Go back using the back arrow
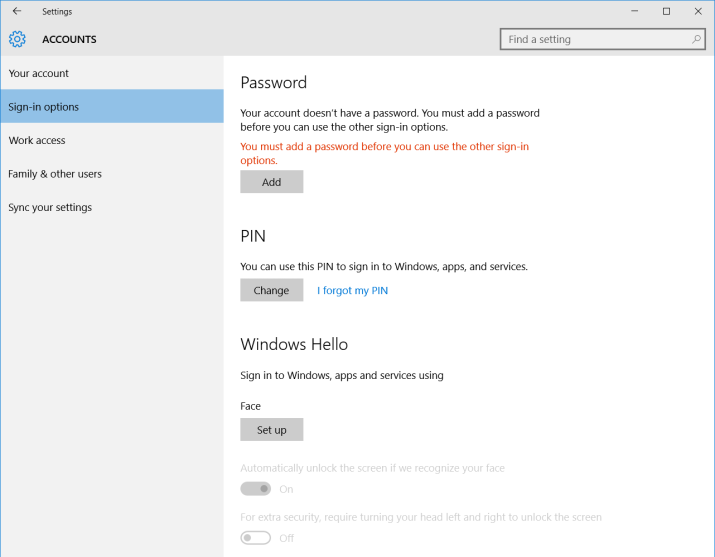The width and height of the screenshot is (715, 557). (x=17, y=11)
